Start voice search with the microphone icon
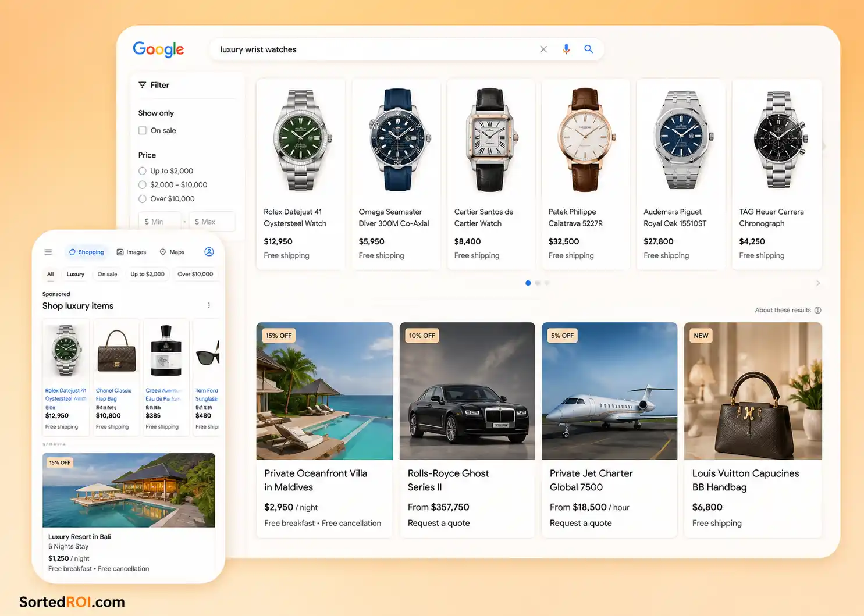This screenshot has height=616, width=864. (566, 49)
